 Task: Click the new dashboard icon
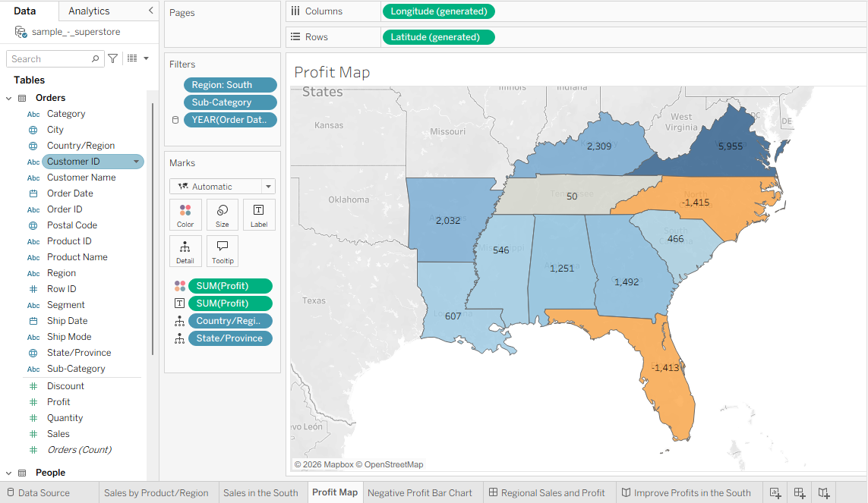pyautogui.click(x=800, y=492)
